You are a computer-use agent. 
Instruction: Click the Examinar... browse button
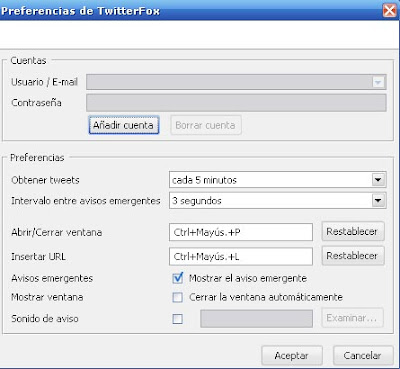tap(352, 318)
